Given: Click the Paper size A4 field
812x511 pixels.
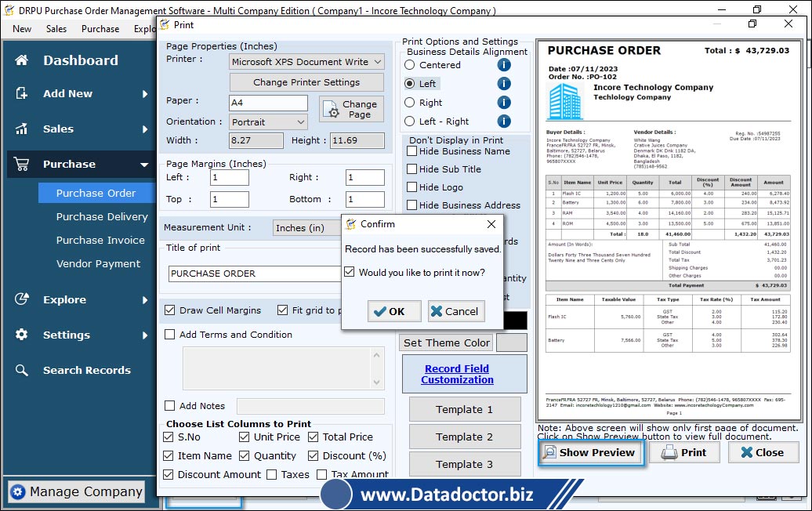Looking at the screenshot, I should (x=268, y=103).
